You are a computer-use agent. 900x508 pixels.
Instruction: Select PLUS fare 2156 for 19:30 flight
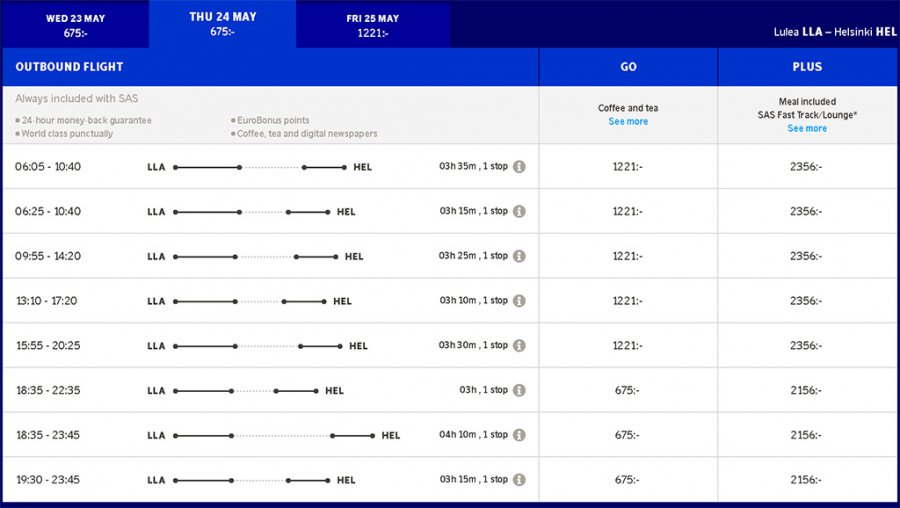tap(807, 480)
